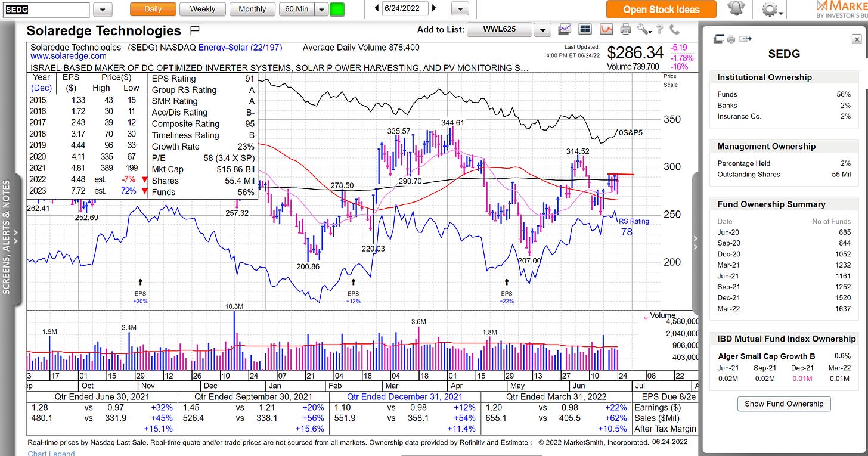The height and width of the screenshot is (456, 868).
Task: Click the green status indicator button
Action: (337, 10)
